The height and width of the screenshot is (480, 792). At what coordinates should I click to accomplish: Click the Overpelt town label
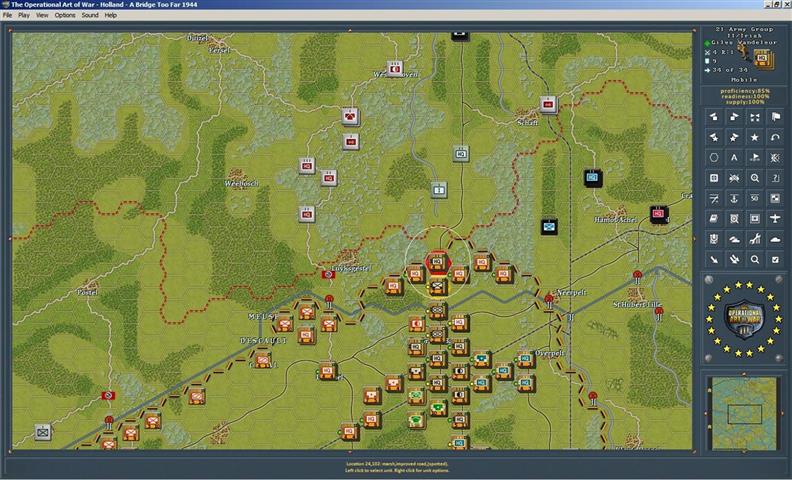[549, 353]
